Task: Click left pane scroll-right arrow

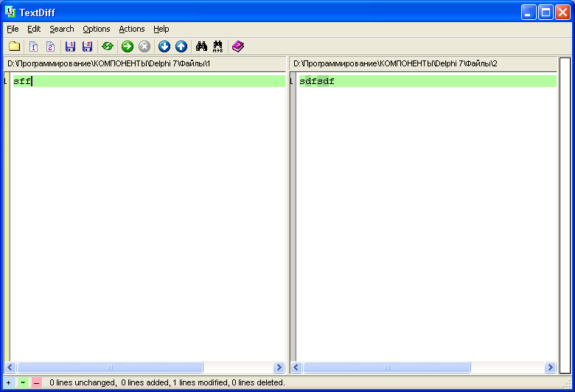Action: (x=279, y=367)
